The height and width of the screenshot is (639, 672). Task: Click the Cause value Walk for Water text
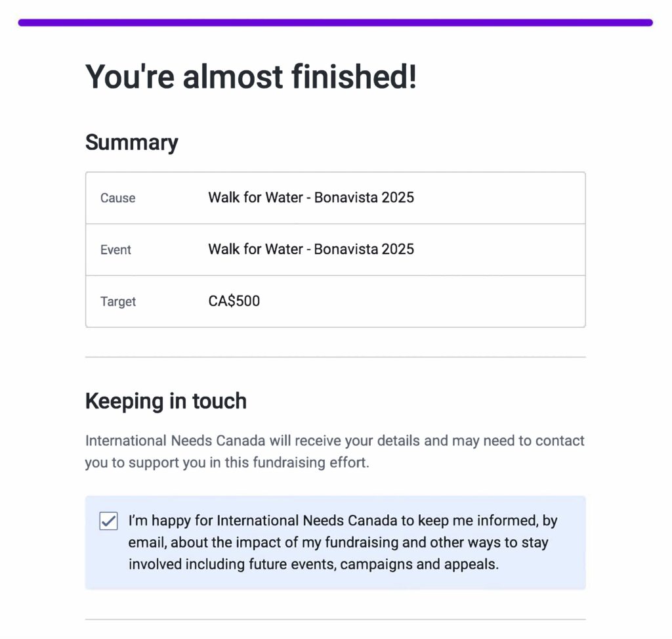click(310, 197)
